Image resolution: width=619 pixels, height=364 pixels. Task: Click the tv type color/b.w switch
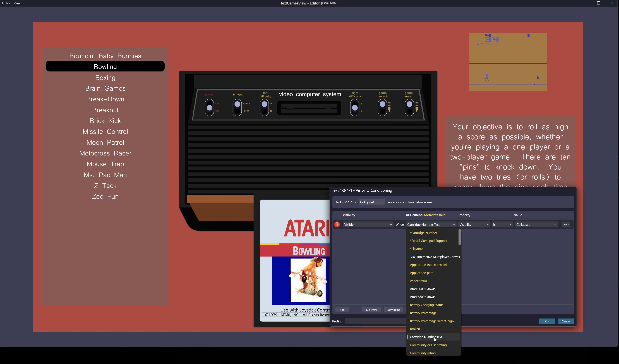237,107
